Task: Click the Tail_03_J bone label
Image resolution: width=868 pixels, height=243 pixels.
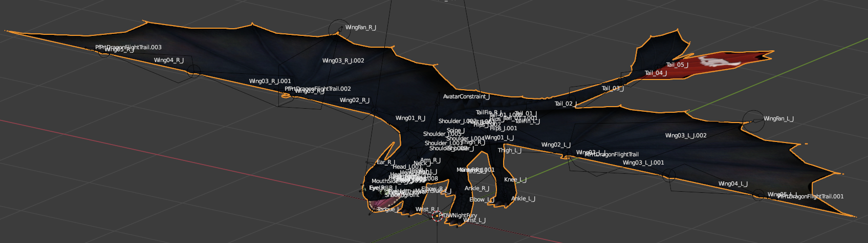Action: (x=613, y=89)
